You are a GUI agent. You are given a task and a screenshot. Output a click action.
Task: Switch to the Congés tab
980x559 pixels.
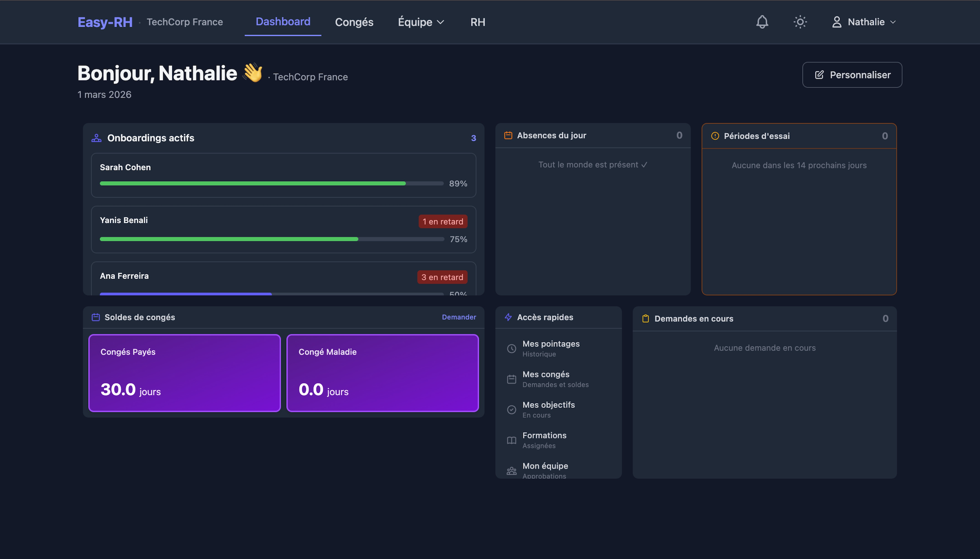pos(354,22)
